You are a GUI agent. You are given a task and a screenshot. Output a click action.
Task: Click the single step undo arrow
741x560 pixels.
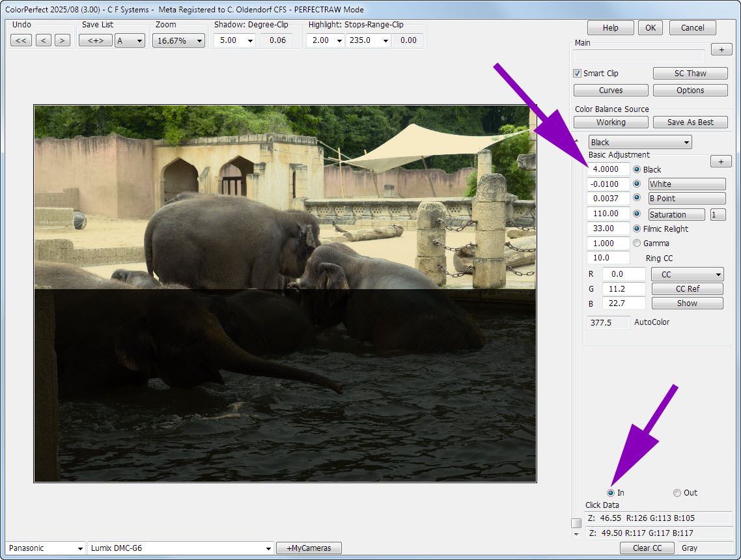coord(44,40)
